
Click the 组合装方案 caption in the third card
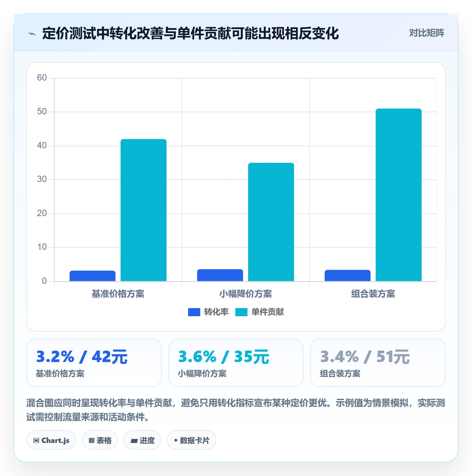(x=340, y=374)
